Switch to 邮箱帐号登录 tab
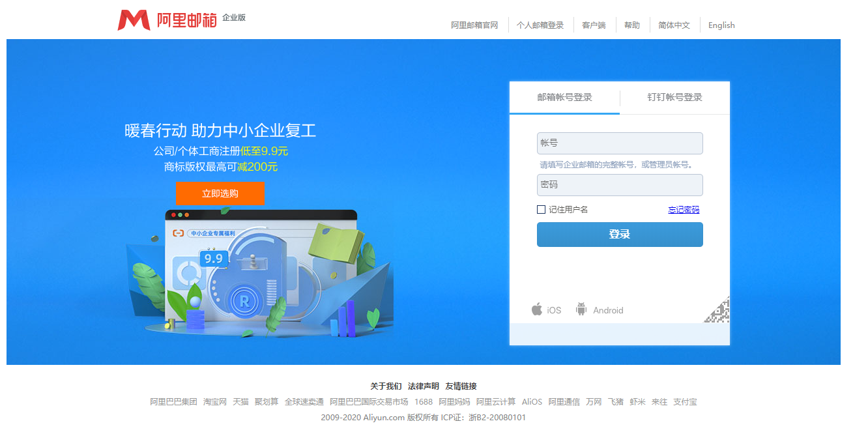The width and height of the screenshot is (868, 432). tap(564, 98)
